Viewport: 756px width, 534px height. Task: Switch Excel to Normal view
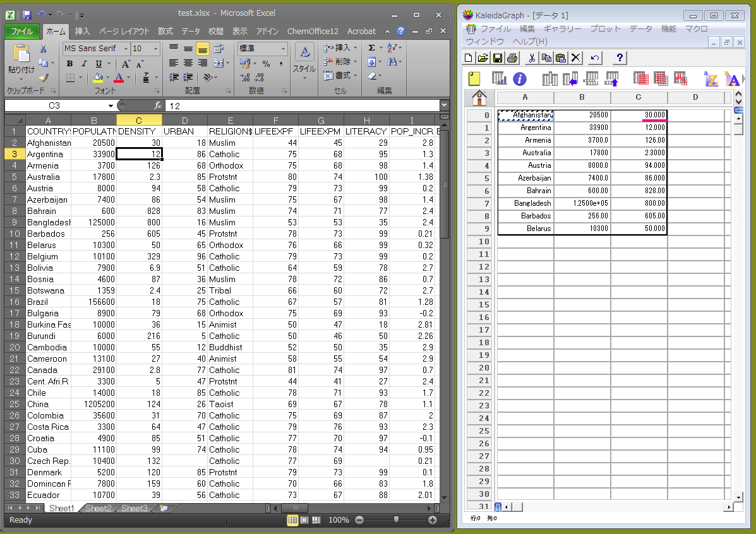click(x=292, y=520)
